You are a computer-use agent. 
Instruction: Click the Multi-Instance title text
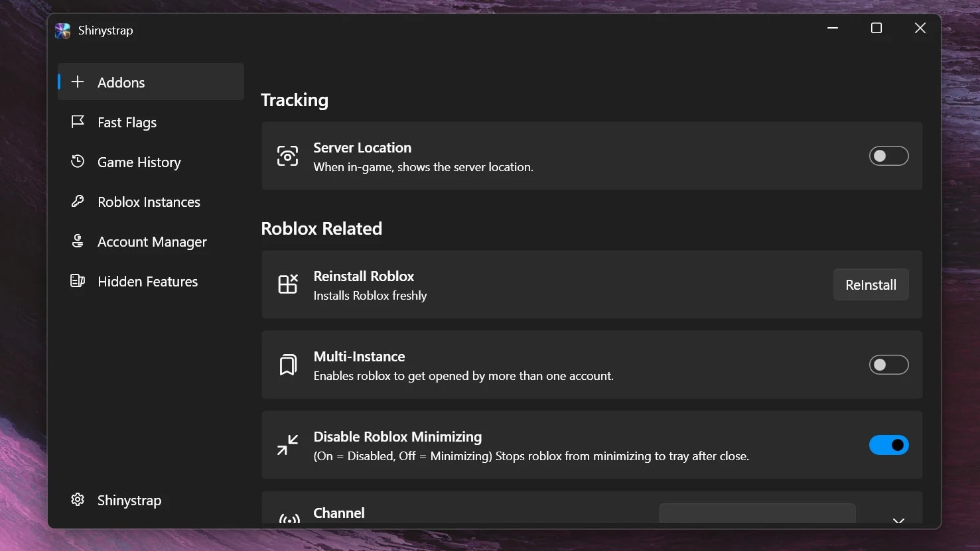(x=359, y=356)
